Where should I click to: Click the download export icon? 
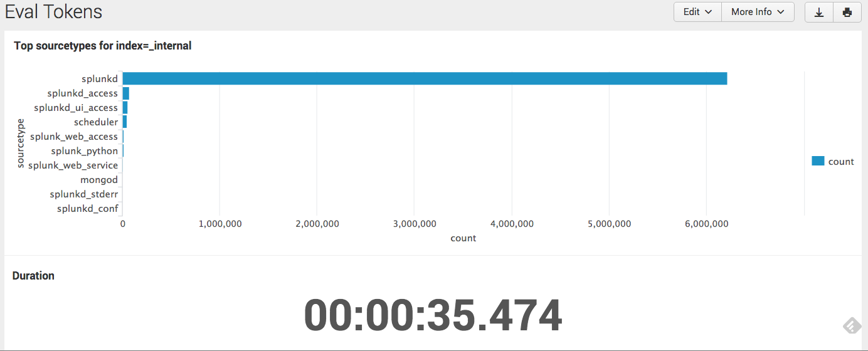coord(819,12)
